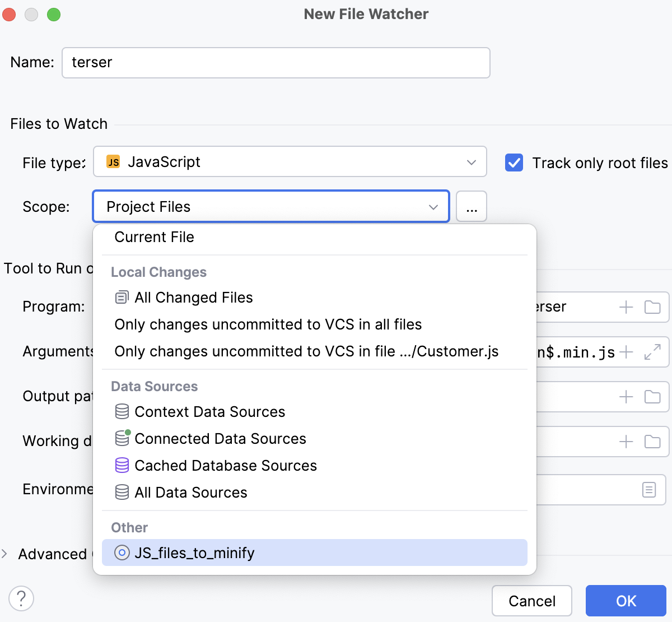
Task: Pick Connected Data Sources option
Action: tap(220, 439)
